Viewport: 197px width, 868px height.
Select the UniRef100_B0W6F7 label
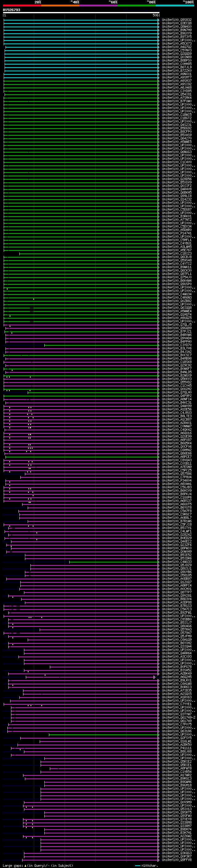tap(177, 369)
